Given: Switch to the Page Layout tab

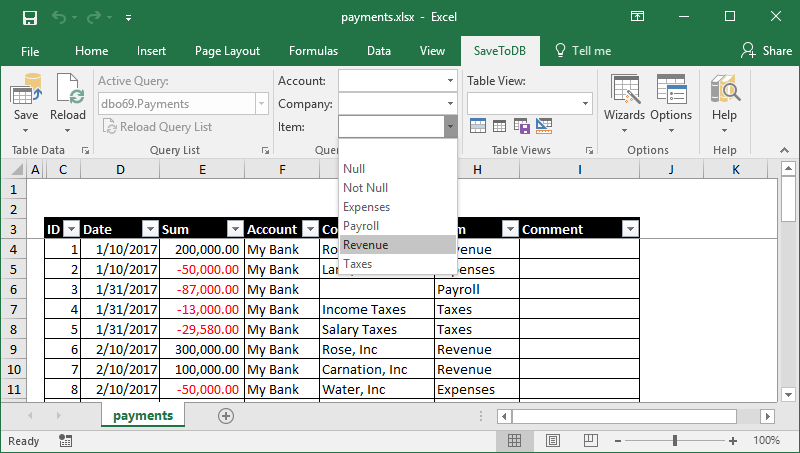Looking at the screenshot, I should pos(227,51).
